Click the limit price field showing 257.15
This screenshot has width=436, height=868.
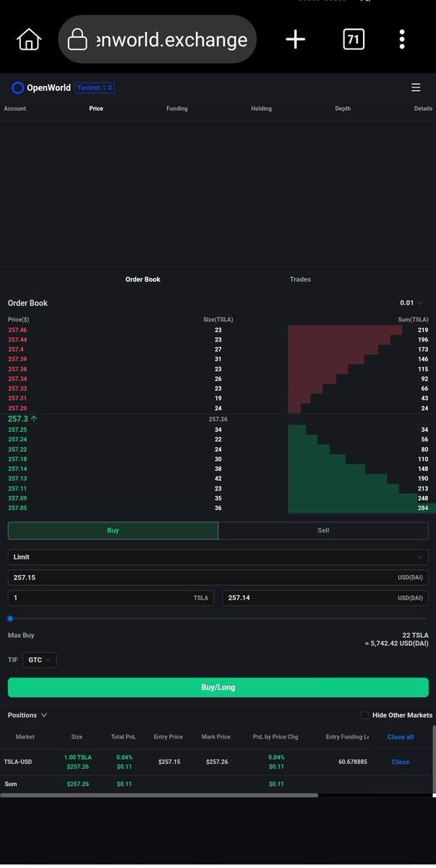coord(218,577)
